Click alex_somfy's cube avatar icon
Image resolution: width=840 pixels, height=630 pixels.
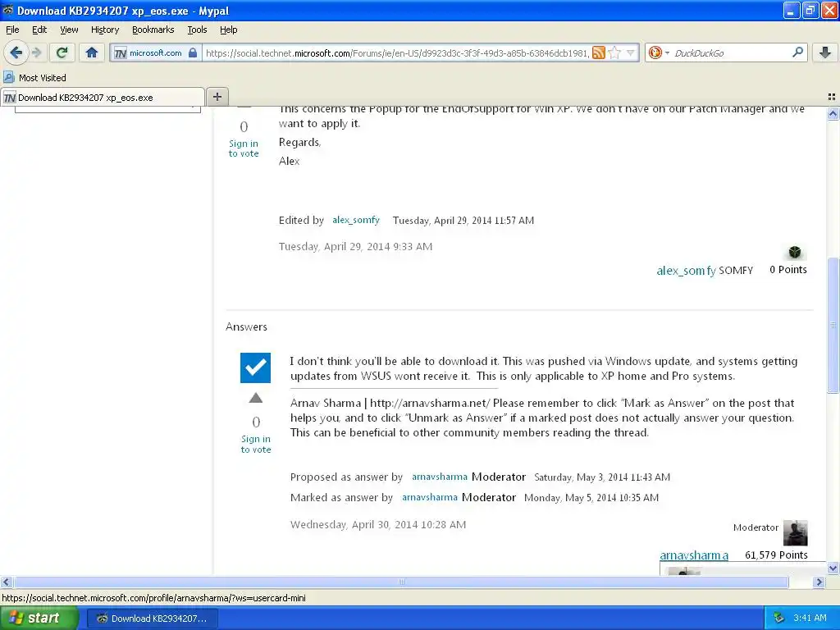tap(794, 252)
